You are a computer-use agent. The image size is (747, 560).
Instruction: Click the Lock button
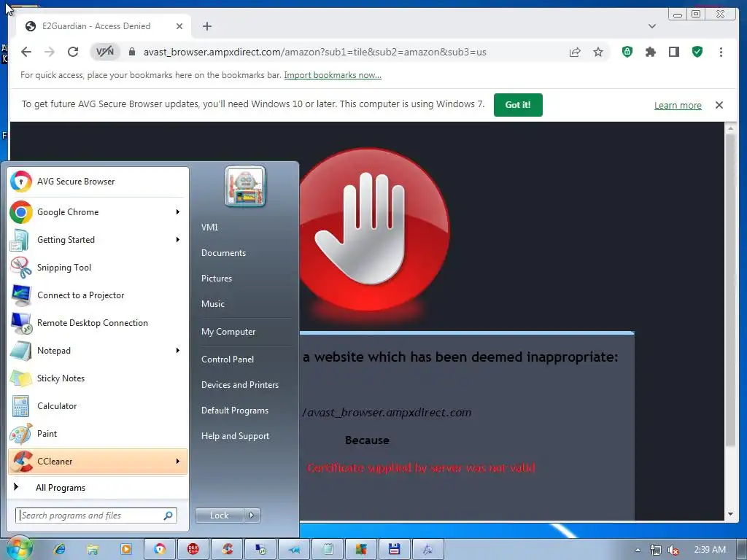tap(219, 516)
